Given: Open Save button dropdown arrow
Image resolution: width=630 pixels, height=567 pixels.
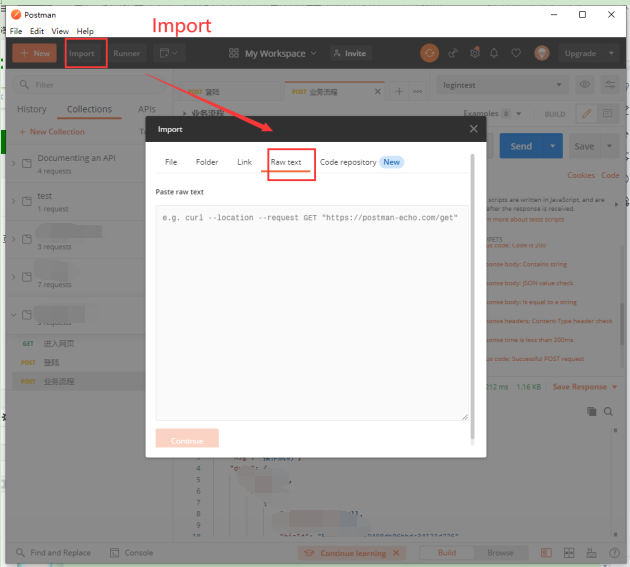Looking at the screenshot, I should 610,146.
